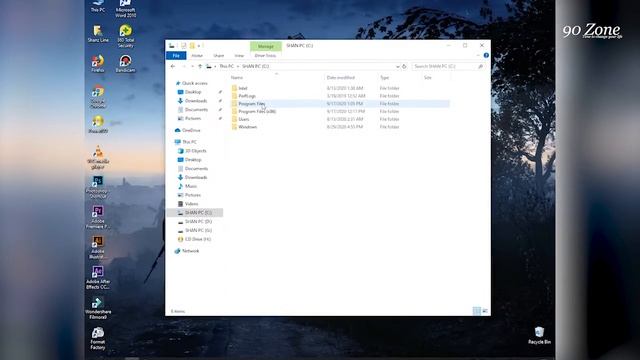Viewport: 640px width, 360px height.
Task: Collapse the ribbon using the chevron
Action: [x=478, y=55]
